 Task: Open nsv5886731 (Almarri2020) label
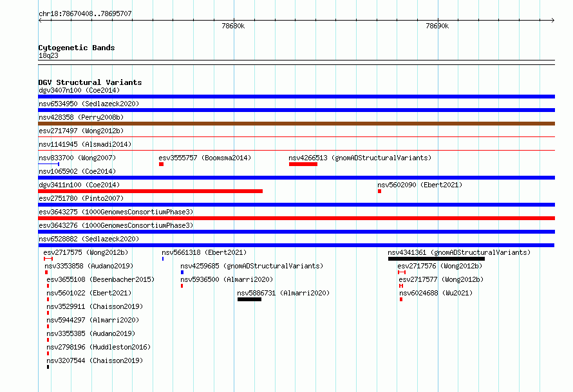pos(283,293)
